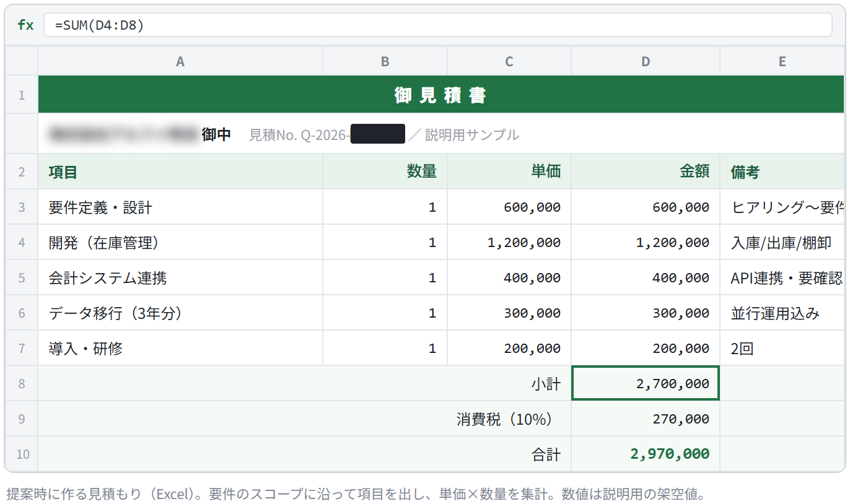850x504 pixels.
Task: Select the quantity cell for 開発(在庫管理)
Action: 385,242
